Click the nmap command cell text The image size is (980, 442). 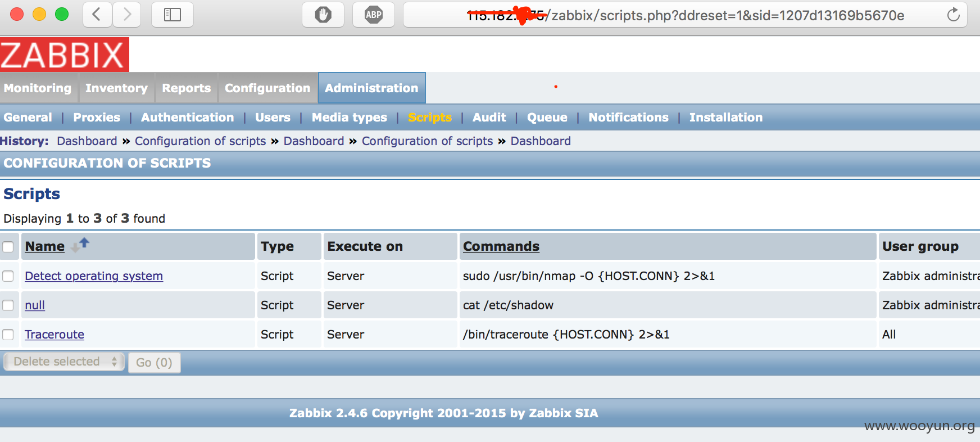coord(589,276)
